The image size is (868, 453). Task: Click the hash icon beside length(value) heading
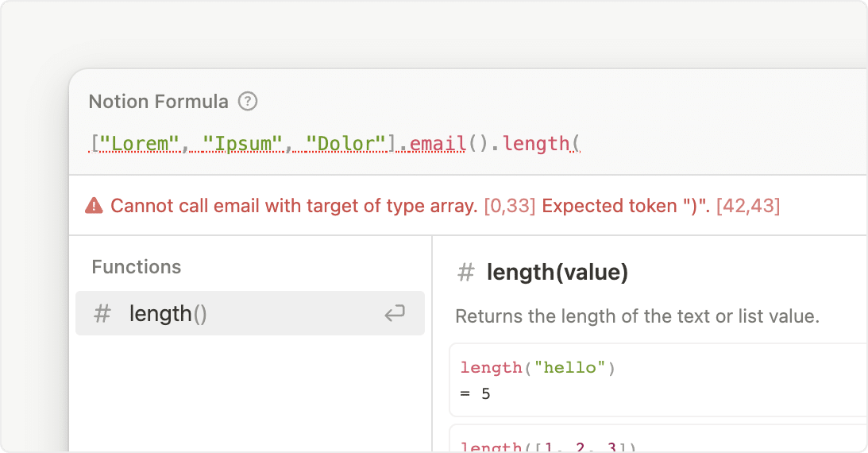[x=465, y=272]
